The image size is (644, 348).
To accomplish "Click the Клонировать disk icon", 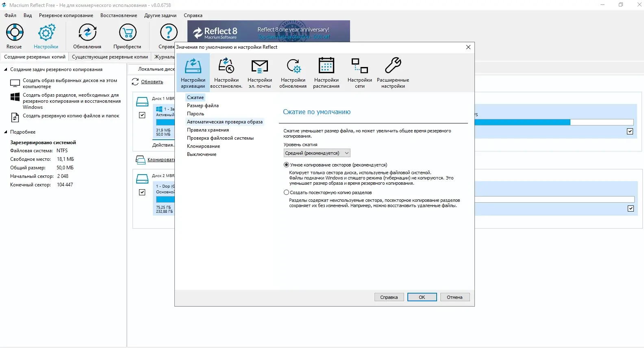I will tap(140, 160).
